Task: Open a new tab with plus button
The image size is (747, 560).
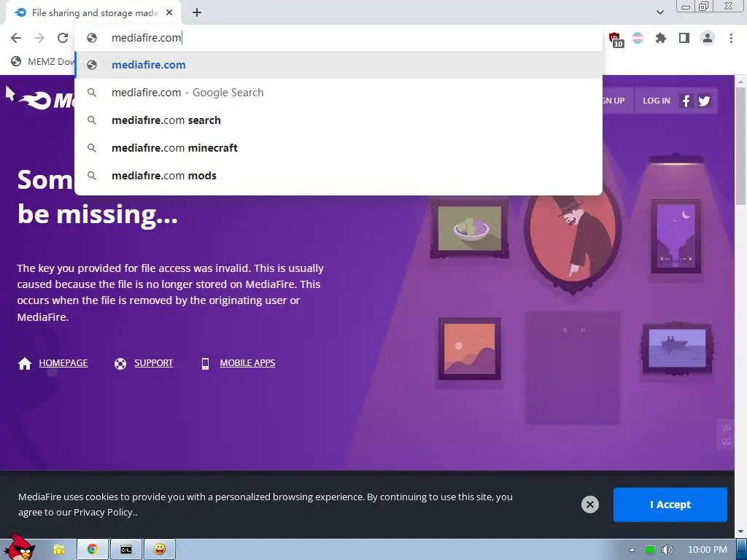Action: 197,13
